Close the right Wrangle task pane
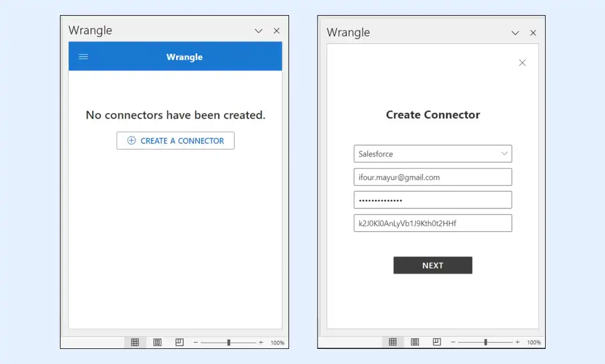 533,33
